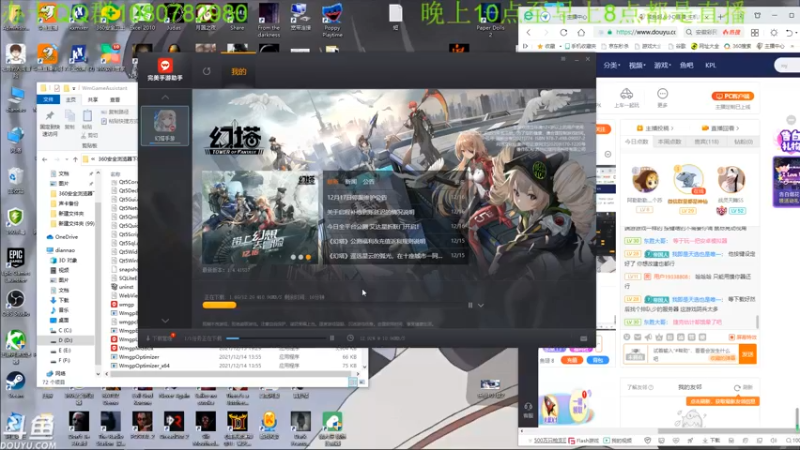
Task: Click the promotional banner image with 12.16 date
Action: (x=260, y=218)
